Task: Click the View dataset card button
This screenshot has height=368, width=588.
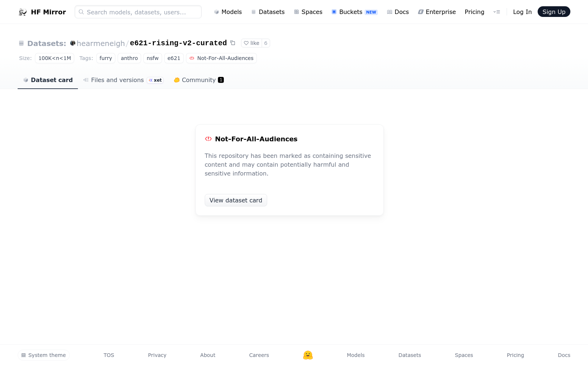Action: 236,200
